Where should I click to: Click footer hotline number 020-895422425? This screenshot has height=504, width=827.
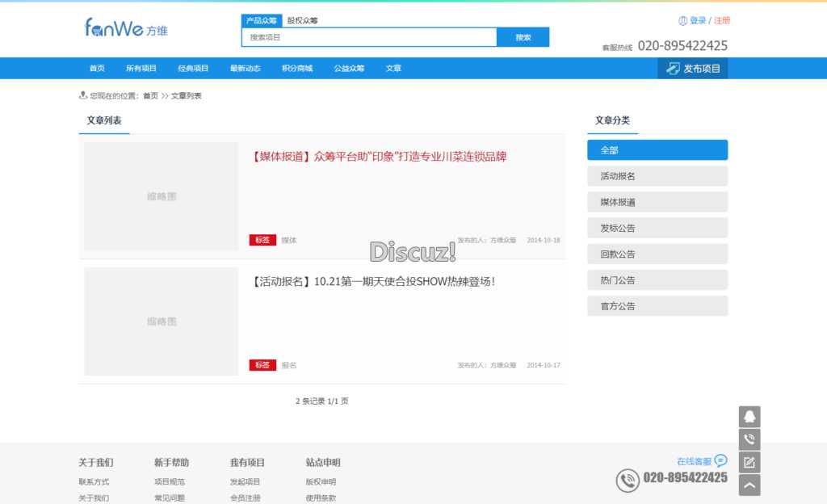(685, 477)
